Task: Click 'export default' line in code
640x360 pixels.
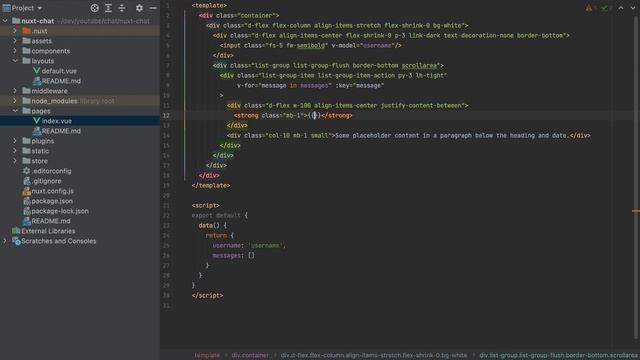Action: point(220,215)
